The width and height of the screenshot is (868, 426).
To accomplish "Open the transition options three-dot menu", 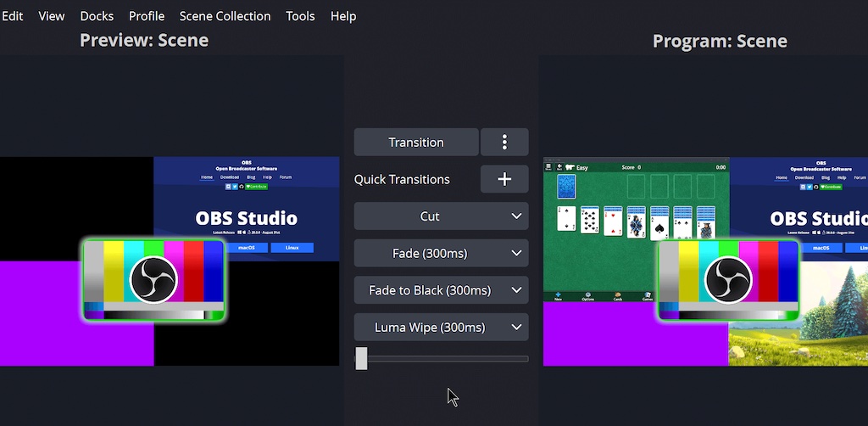I will pos(504,143).
